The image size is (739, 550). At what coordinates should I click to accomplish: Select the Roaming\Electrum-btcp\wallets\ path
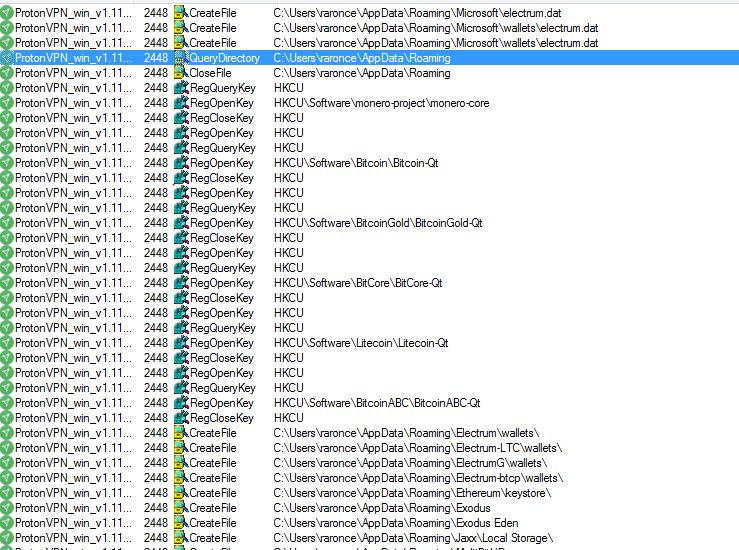click(418, 478)
